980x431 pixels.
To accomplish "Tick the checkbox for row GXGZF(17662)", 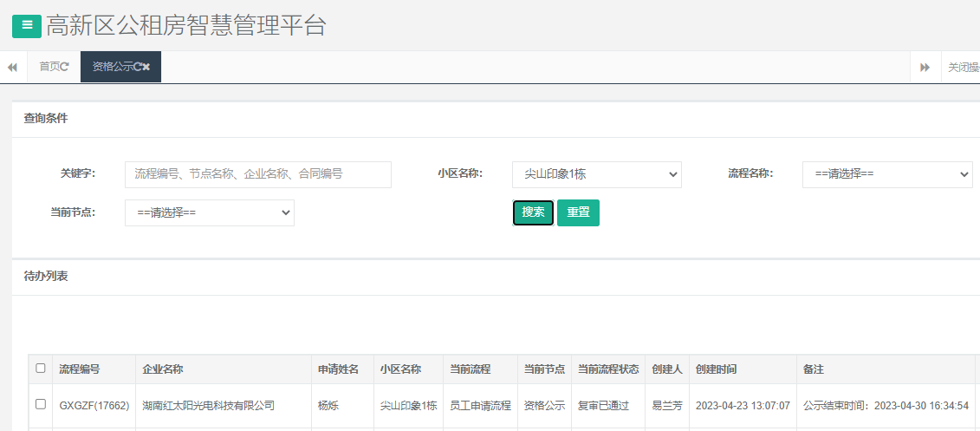I will (41, 404).
